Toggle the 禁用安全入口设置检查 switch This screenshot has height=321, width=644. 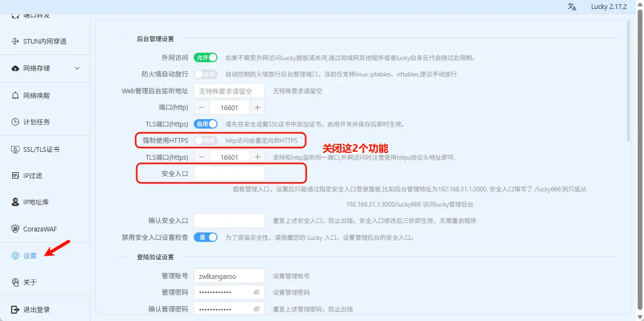tap(205, 237)
